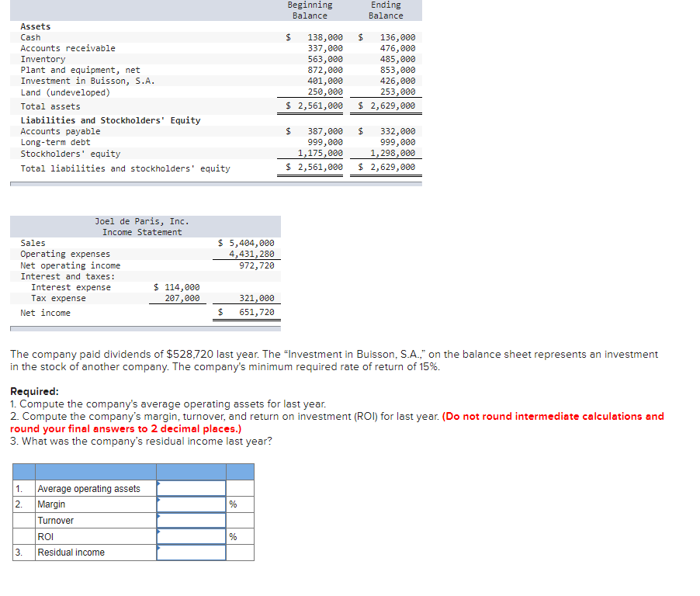Image resolution: width=700 pixels, height=596 pixels.
Task: Click the ROI label cell
Action: click(95, 536)
